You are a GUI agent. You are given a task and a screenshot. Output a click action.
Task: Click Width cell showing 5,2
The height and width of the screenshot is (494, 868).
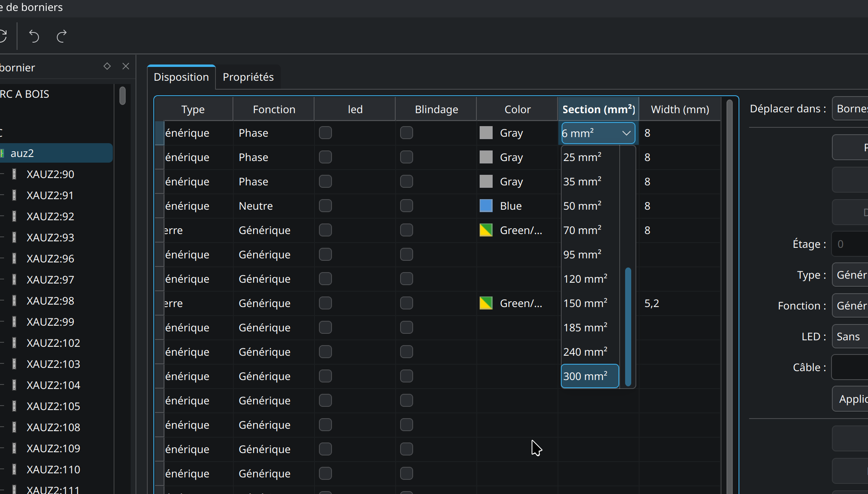[x=680, y=303]
